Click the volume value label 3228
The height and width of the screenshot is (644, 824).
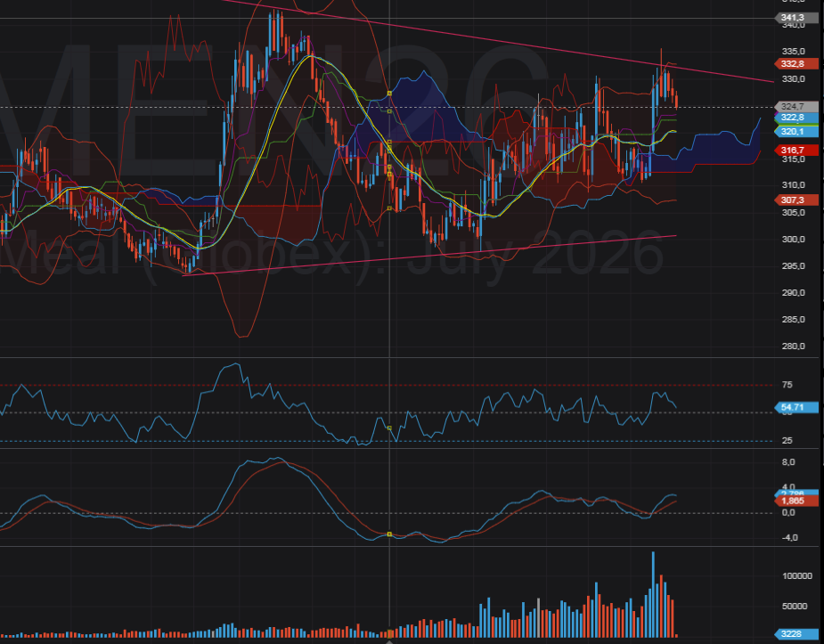coord(792,634)
